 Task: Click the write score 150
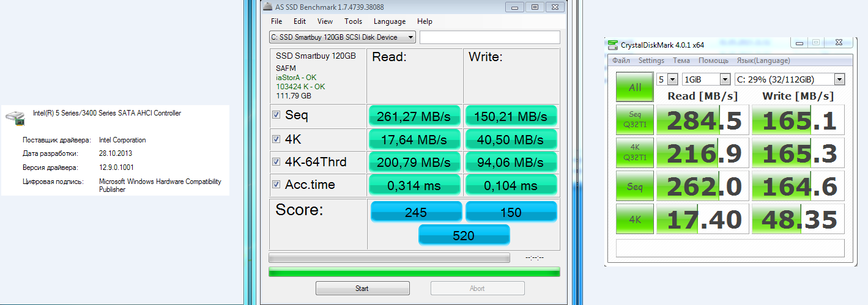pos(511,212)
